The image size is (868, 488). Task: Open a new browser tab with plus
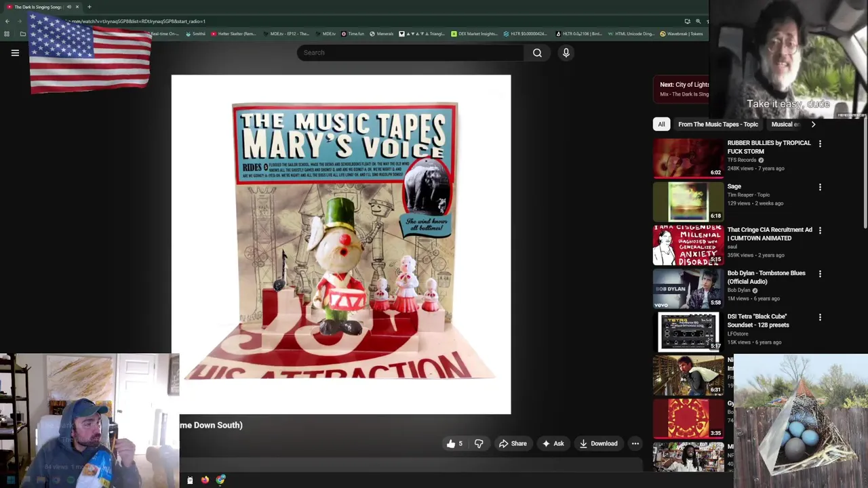(x=89, y=7)
